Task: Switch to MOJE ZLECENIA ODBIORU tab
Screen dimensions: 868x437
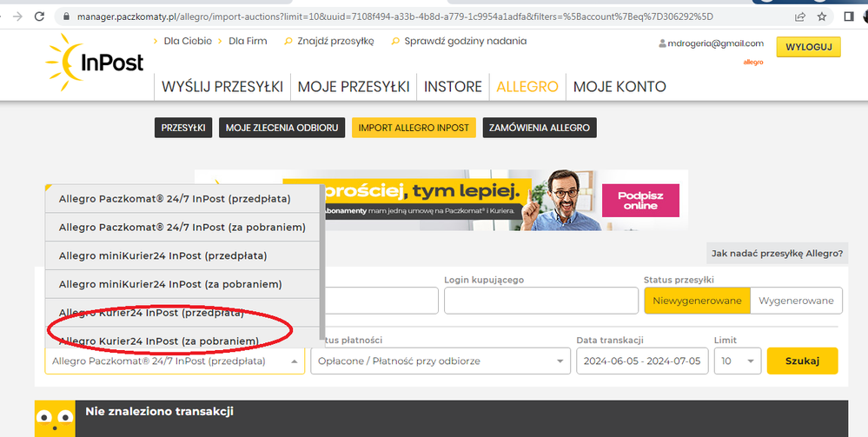Action: [x=282, y=128]
